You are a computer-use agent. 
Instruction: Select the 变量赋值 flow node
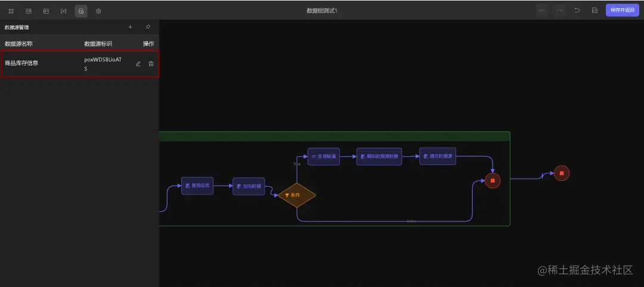pos(324,156)
